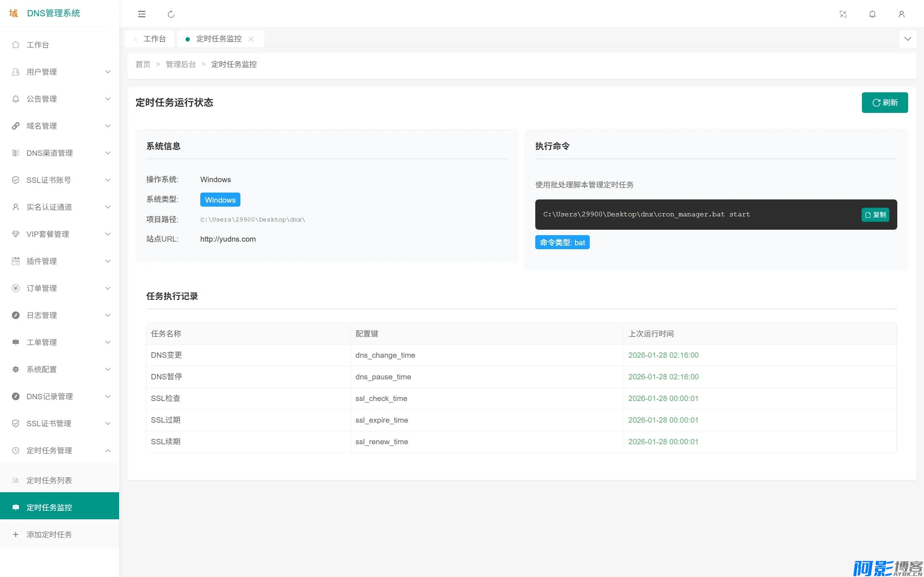Select the 定时任务监控 sidebar item
This screenshot has width=924, height=577.
click(60, 507)
